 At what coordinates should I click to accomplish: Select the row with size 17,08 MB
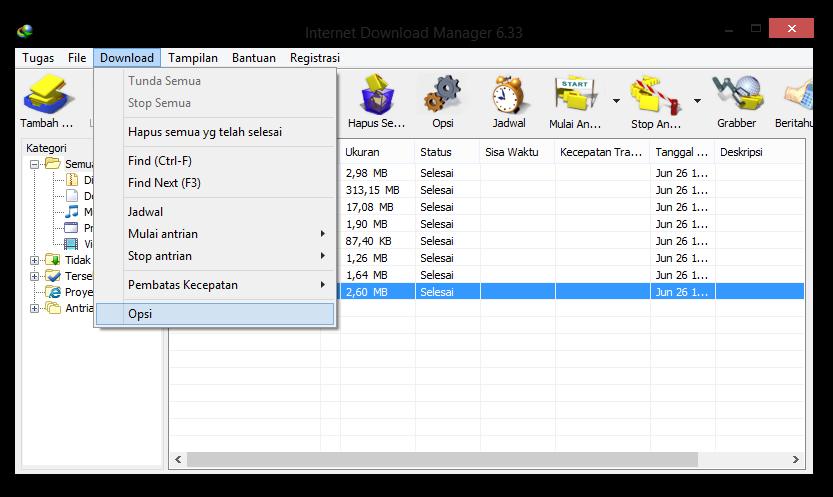(x=572, y=207)
